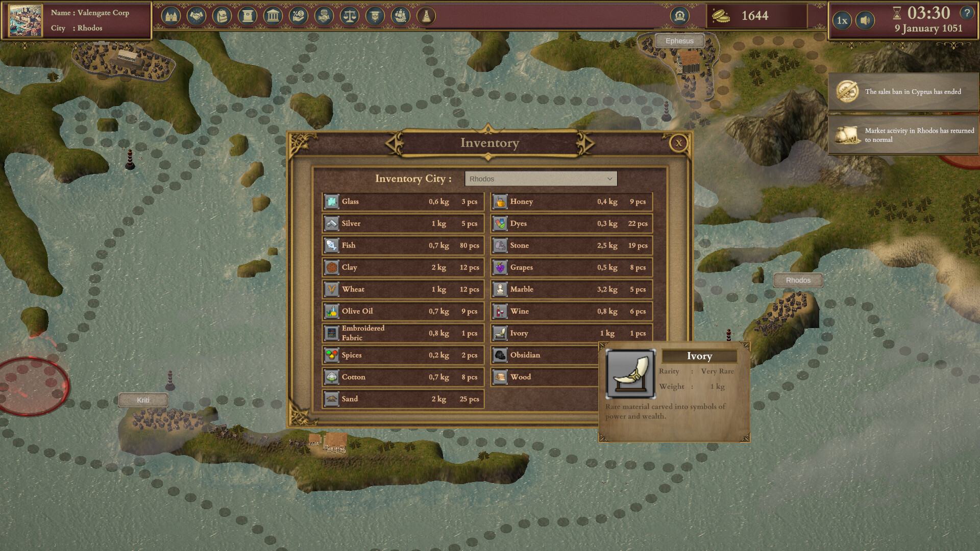Open the city buildings menu icon
This screenshot has height=551, width=980.
click(171, 16)
